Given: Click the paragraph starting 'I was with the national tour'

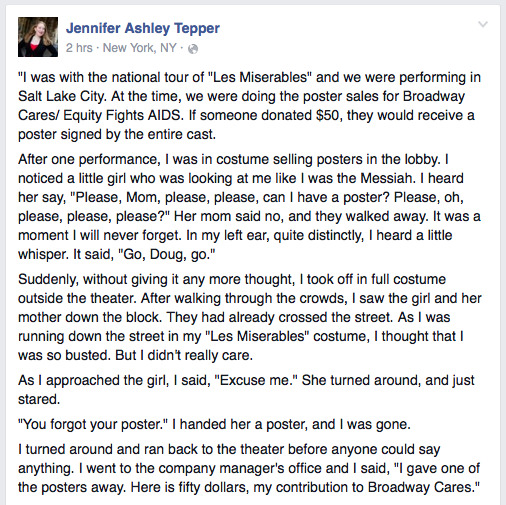Looking at the screenshot, I should pyautogui.click(x=249, y=106).
